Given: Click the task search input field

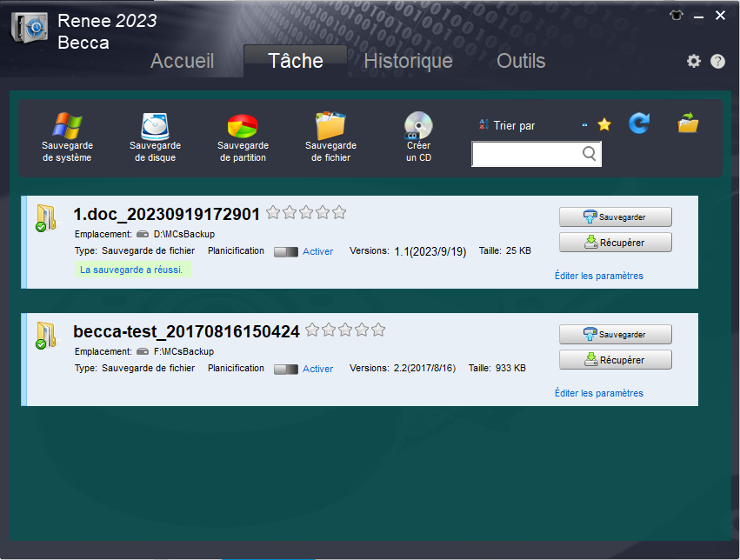Looking at the screenshot, I should [x=525, y=154].
